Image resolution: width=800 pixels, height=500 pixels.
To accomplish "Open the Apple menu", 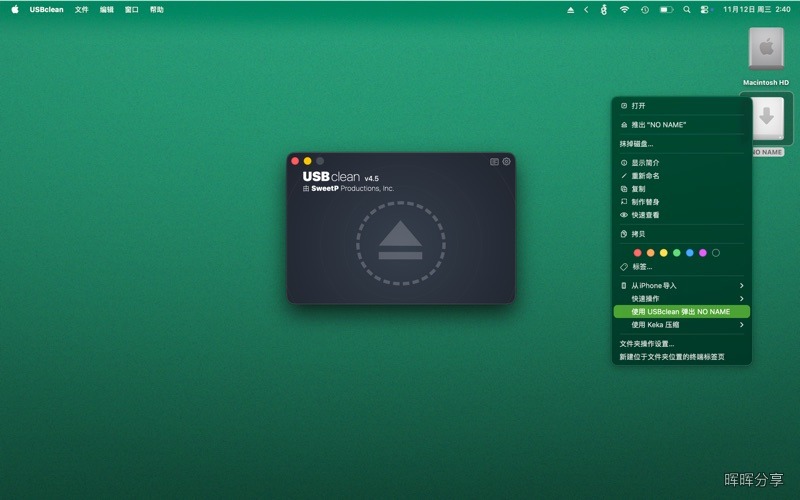I will 15,9.
